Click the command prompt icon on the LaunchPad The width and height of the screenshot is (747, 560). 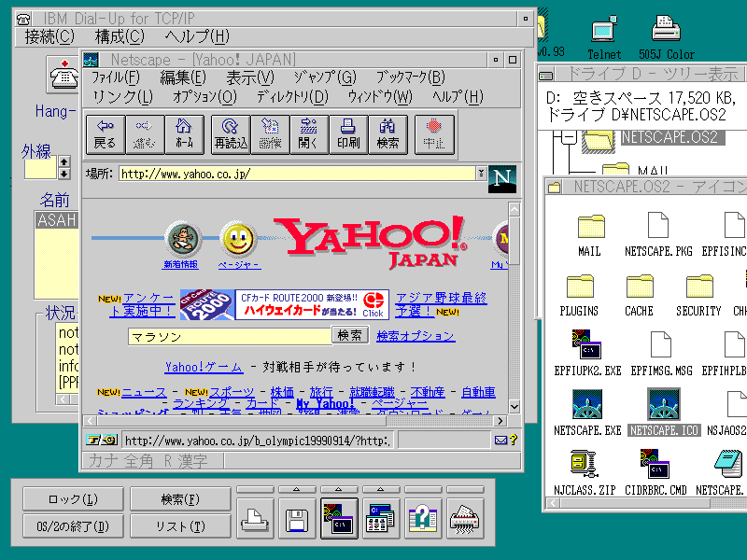click(339, 519)
